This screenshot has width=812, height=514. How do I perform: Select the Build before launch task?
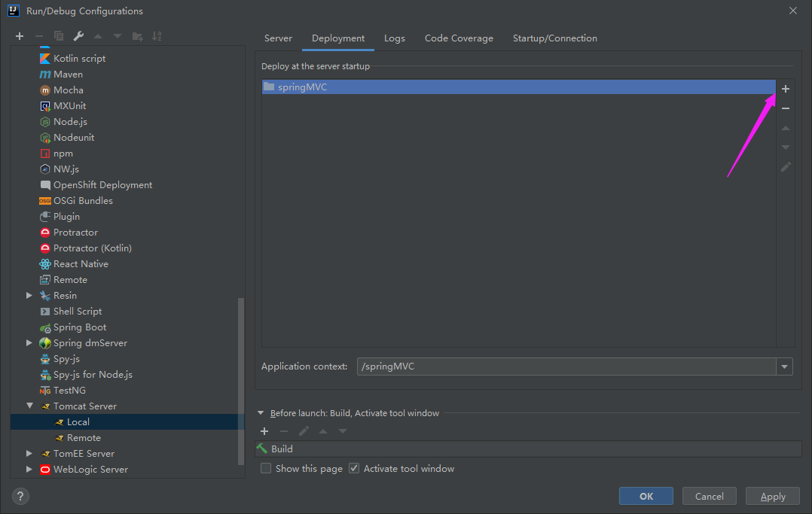(x=528, y=449)
